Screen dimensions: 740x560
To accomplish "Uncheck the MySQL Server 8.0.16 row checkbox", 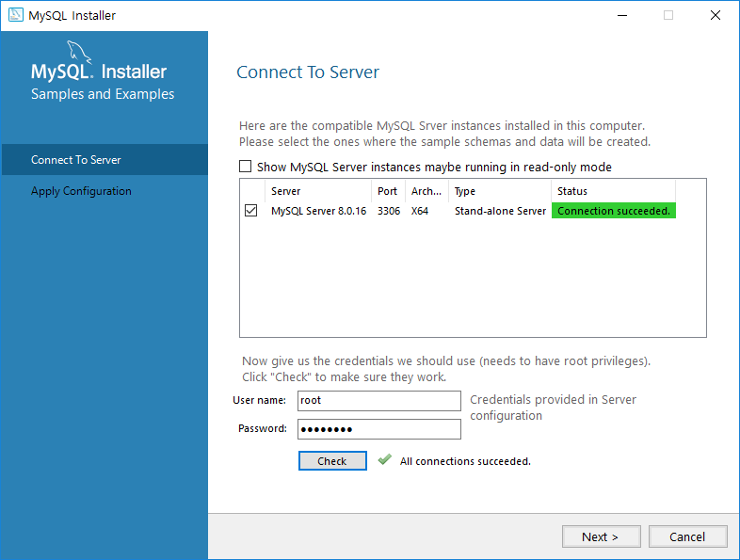I will pyautogui.click(x=251, y=211).
